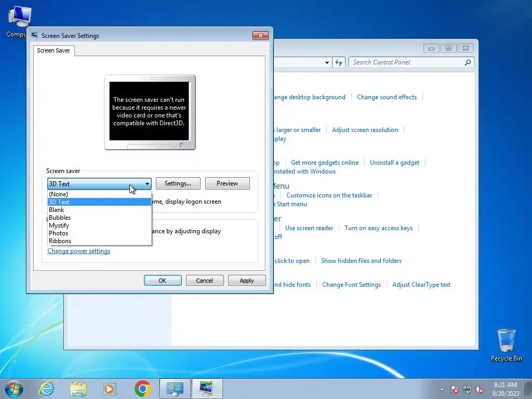Click the Apply button

[247, 281]
